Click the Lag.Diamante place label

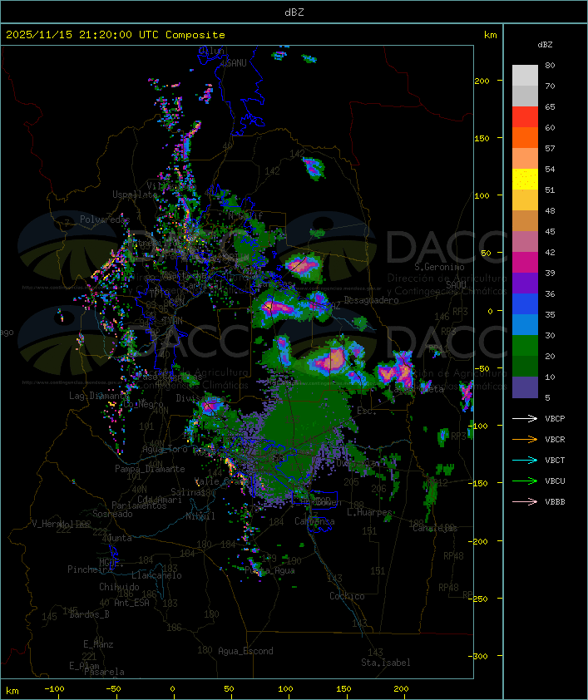click(99, 396)
